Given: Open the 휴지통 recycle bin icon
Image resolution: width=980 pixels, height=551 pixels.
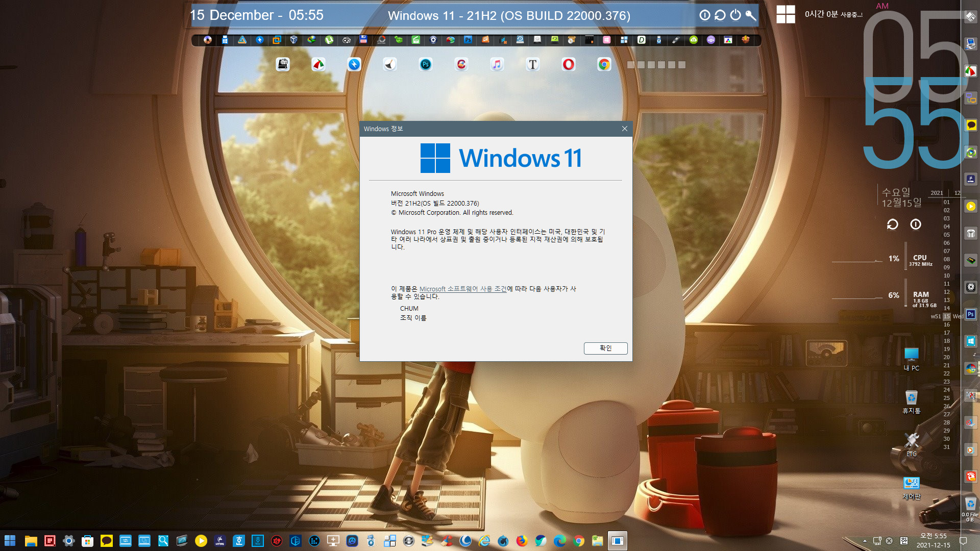Looking at the screenshot, I should click(x=911, y=402).
